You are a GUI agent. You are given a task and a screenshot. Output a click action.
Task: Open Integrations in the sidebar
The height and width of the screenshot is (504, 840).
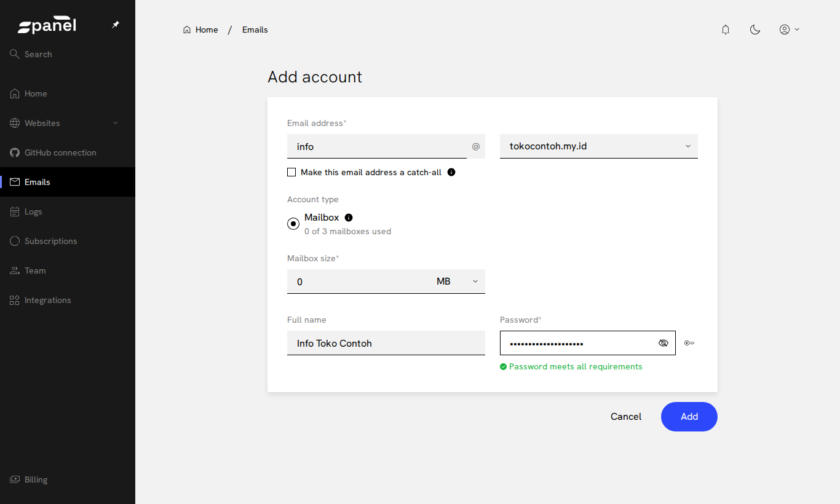pos(68,300)
